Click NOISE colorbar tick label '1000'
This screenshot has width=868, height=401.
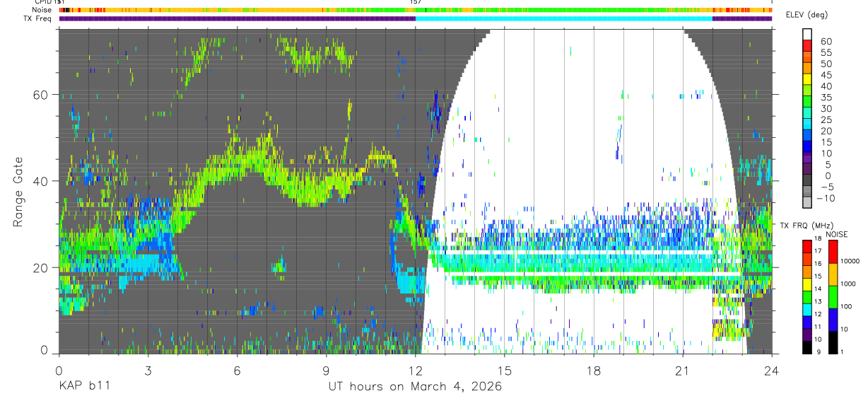click(848, 284)
